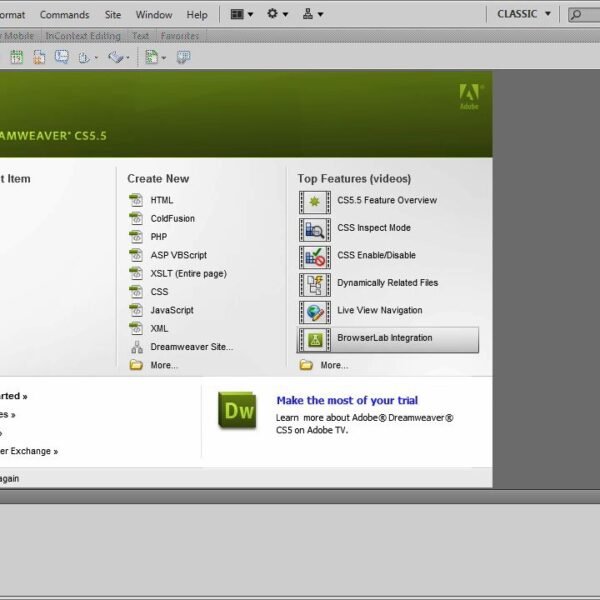Open the More folder icon under Create New
Viewport: 600px width, 600px height.
[136, 365]
